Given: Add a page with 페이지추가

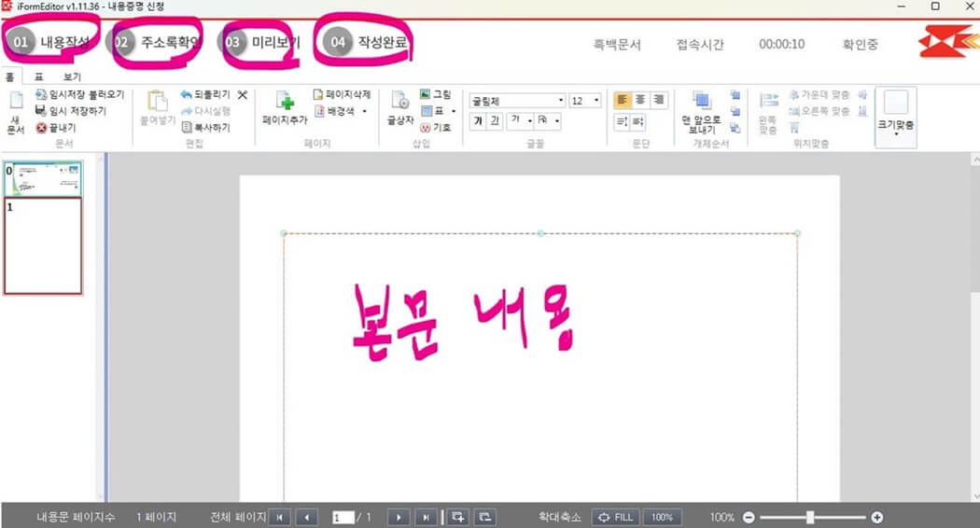Looking at the screenshot, I should pos(285,107).
